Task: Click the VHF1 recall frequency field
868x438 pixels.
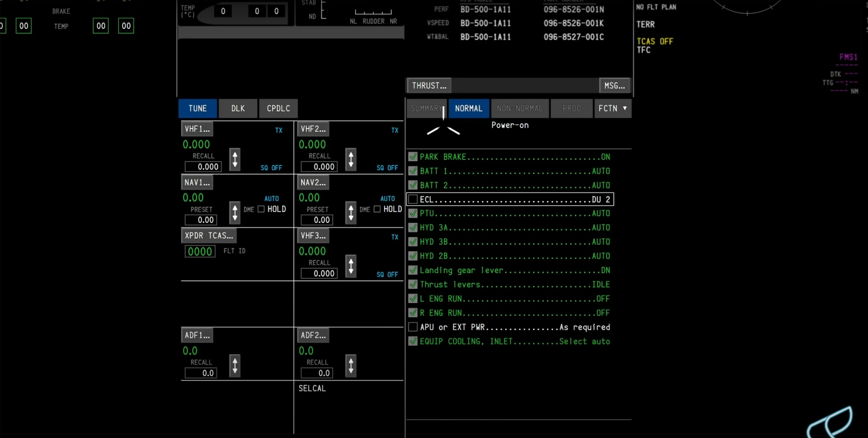Action: (203, 167)
